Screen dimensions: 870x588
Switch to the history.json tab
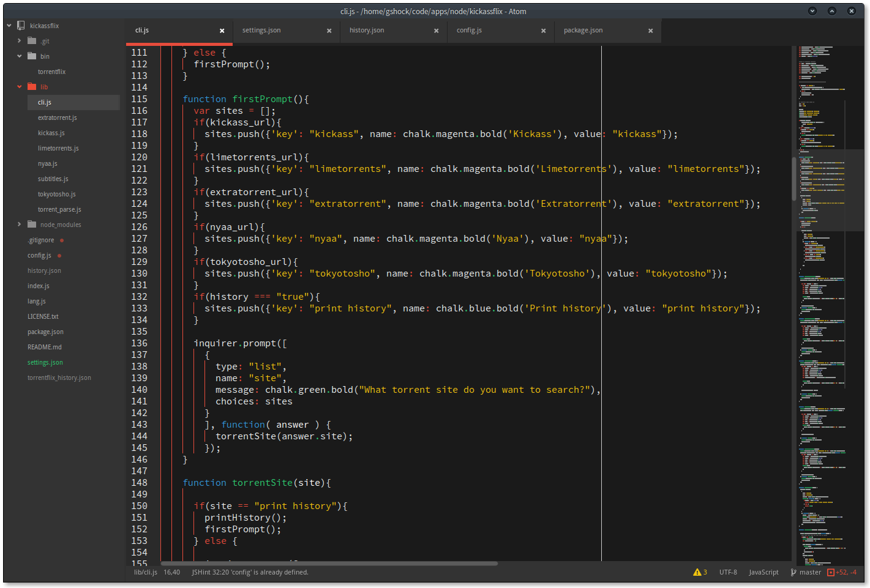(367, 29)
